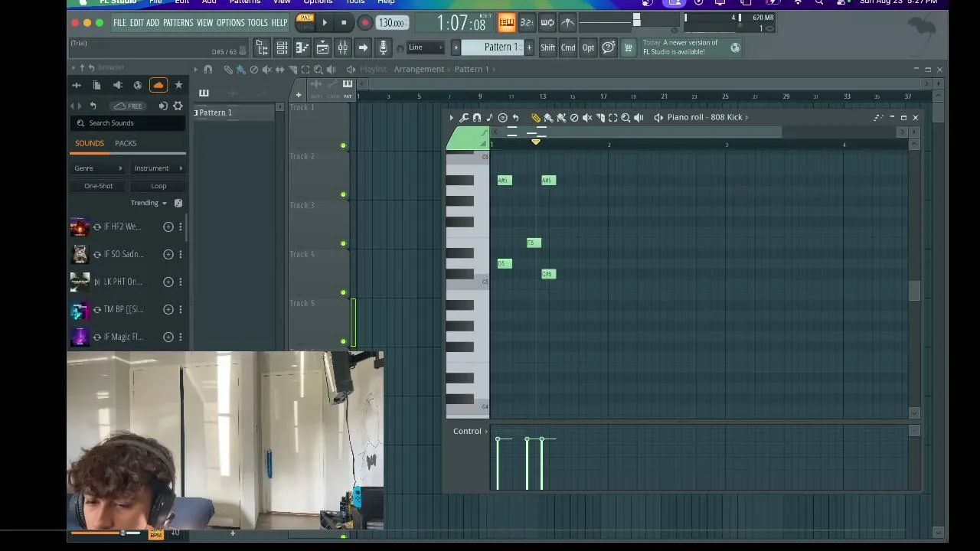Open the browser plugin database tab
Viewport: 980px width, 551px height.
pyautogui.click(x=117, y=85)
